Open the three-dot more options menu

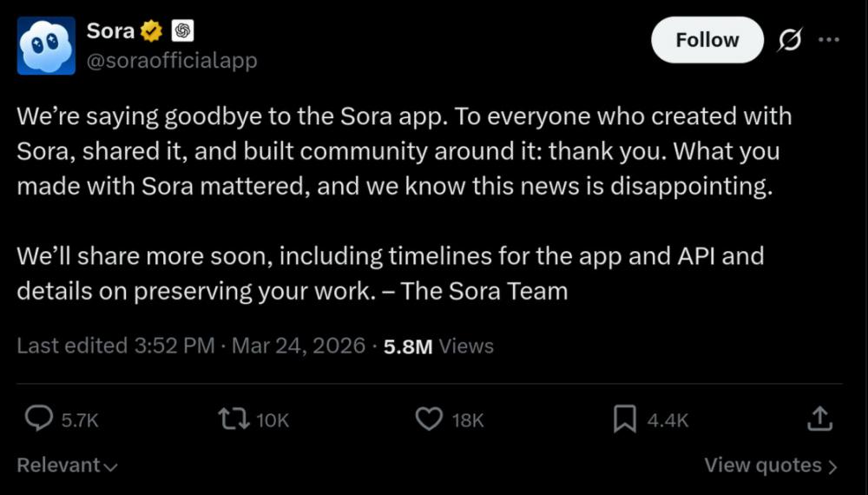pyautogui.click(x=829, y=40)
